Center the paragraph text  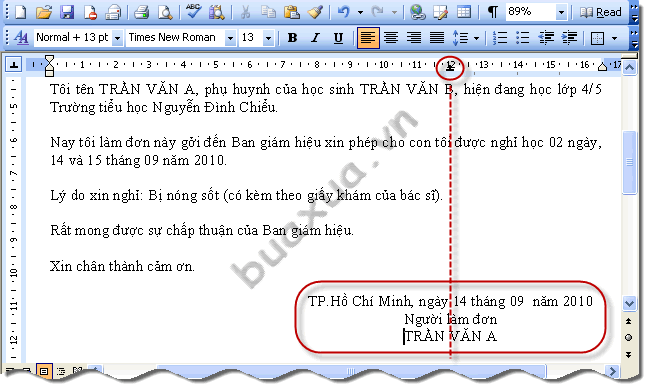[391, 38]
